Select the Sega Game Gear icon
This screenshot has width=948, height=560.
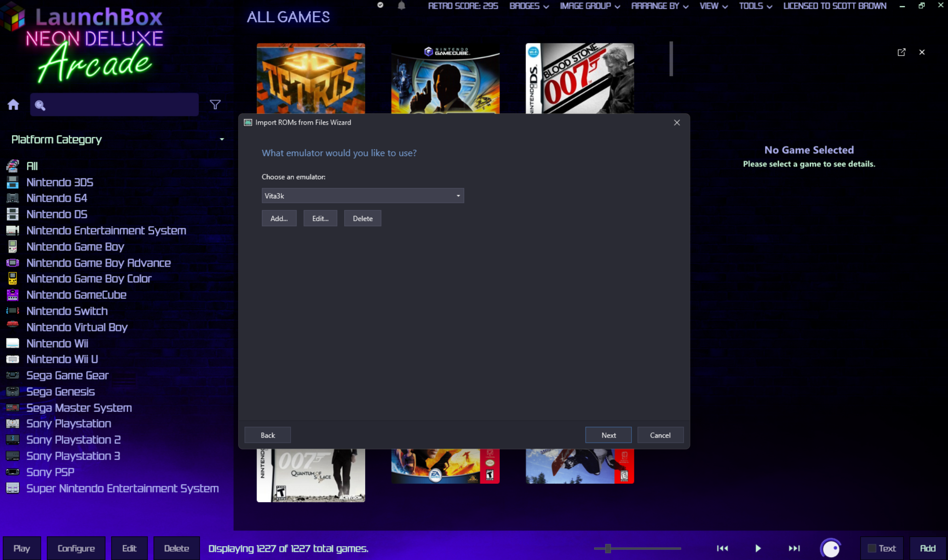click(x=13, y=375)
